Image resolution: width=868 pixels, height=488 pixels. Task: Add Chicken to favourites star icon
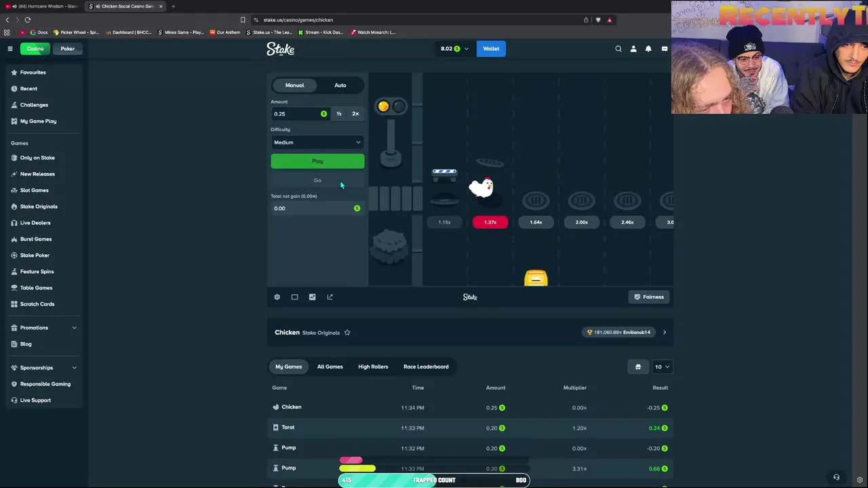[x=347, y=333]
